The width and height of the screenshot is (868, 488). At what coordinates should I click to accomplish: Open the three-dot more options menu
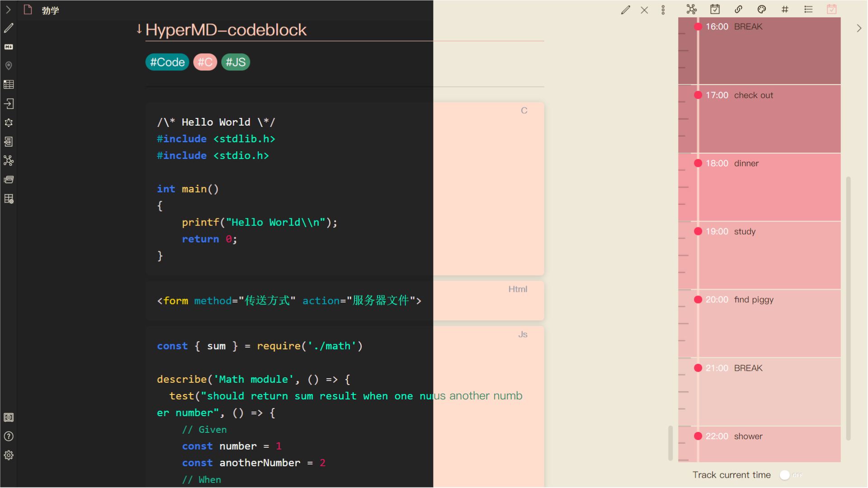point(663,10)
